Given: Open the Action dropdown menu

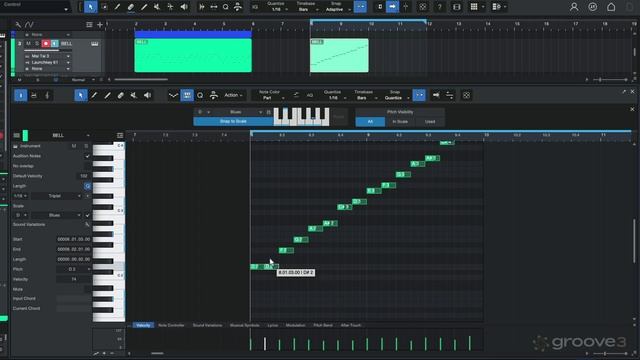Looking at the screenshot, I should coord(233,95).
